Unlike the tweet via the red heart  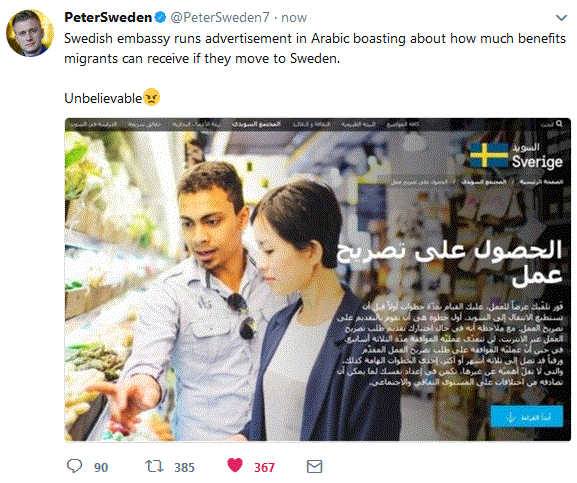(x=235, y=465)
